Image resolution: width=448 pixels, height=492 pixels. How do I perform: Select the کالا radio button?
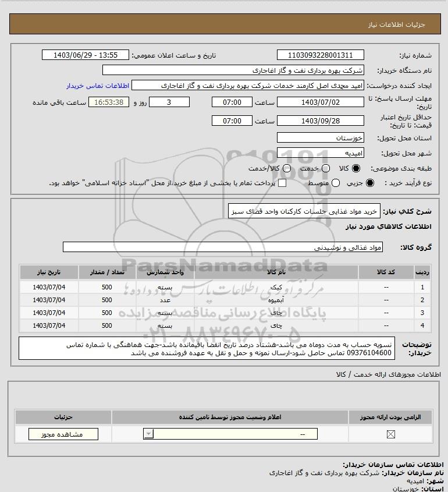tap(356, 168)
